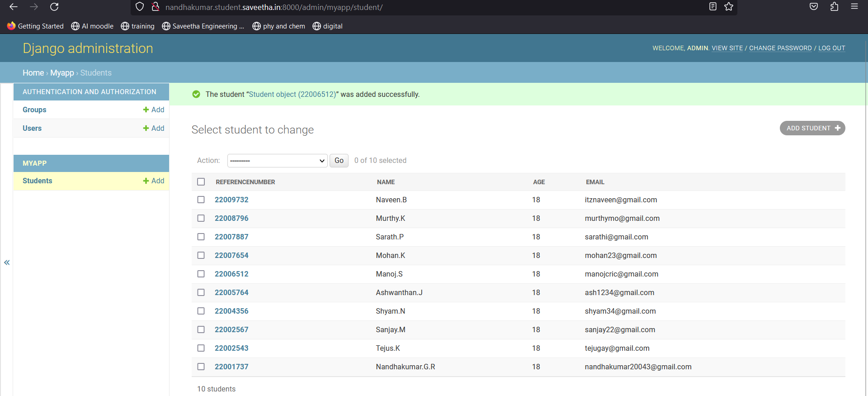Click the Pocket save icon

click(x=814, y=7)
